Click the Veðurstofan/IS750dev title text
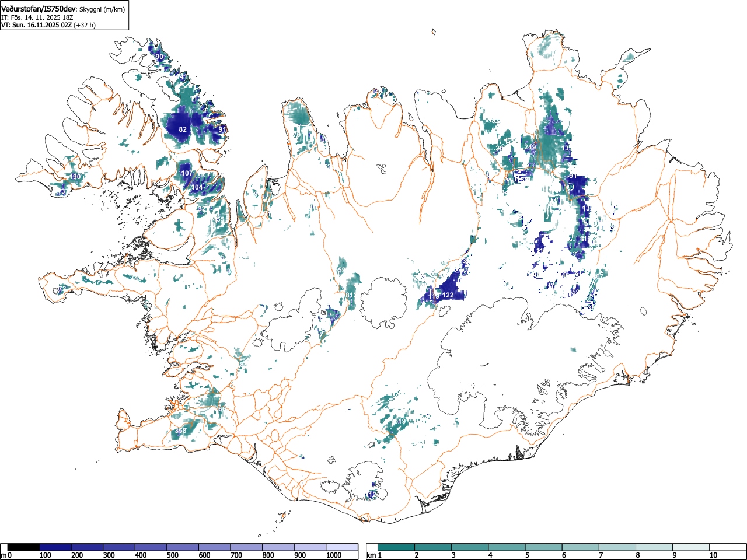Screen dimensions: 747x560 (39, 9)
